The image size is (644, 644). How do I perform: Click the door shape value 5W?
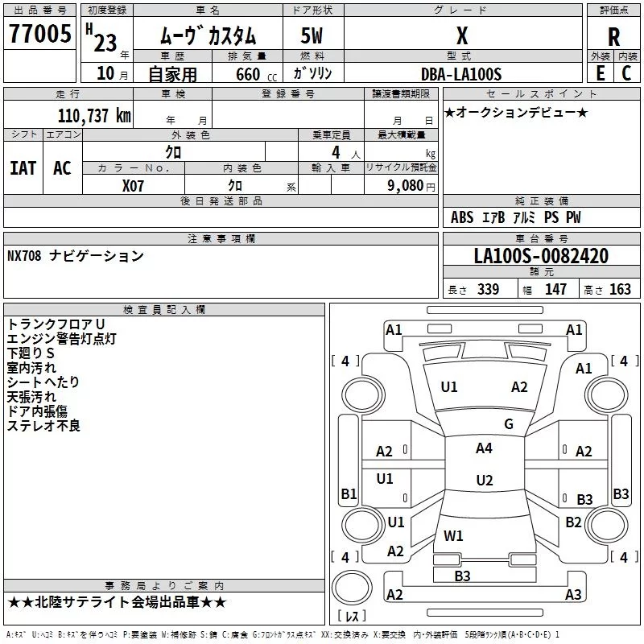[312, 35]
